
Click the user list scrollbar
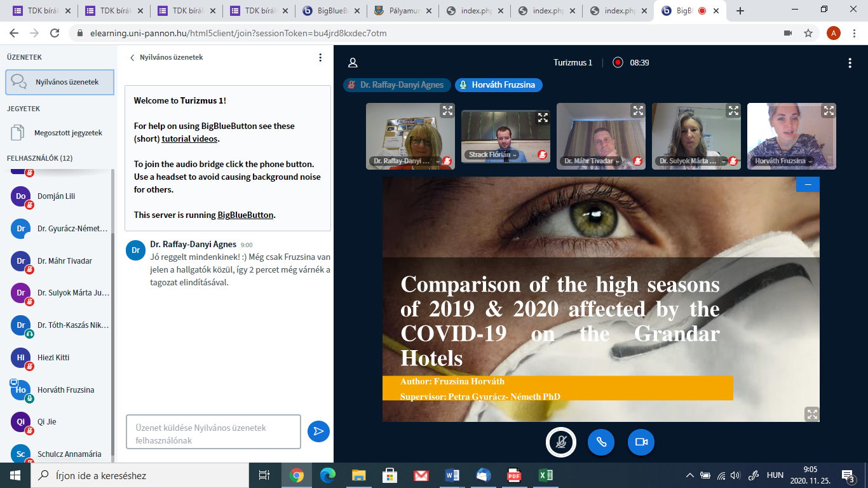coord(113,311)
